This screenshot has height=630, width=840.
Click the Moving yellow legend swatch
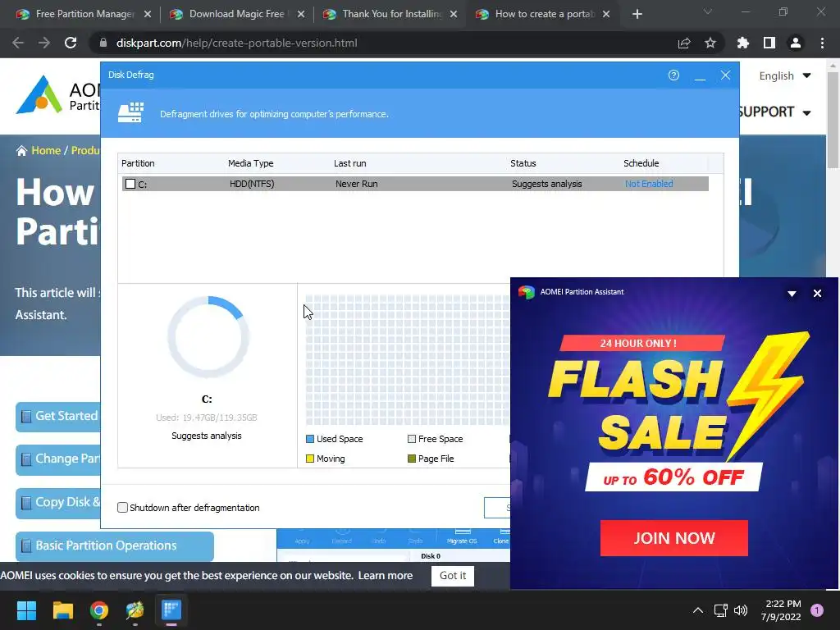[x=309, y=459]
